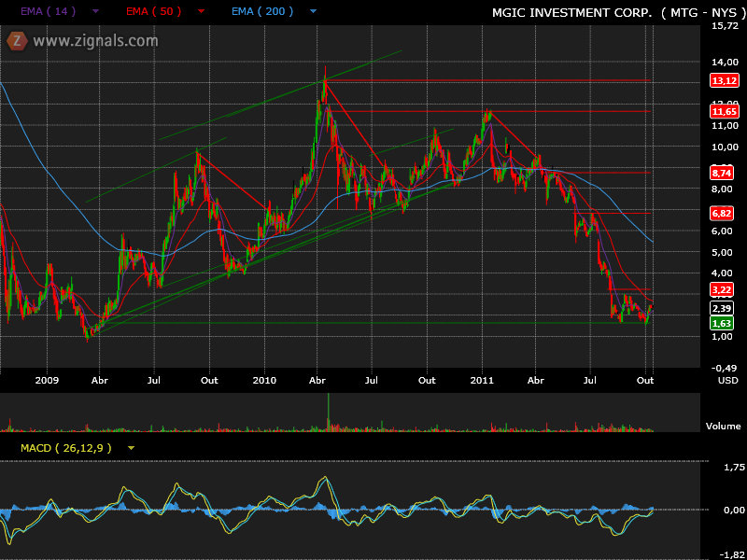This screenshot has width=747, height=560.
Task: Select the green 1,63 support level tag
Action: click(721, 324)
